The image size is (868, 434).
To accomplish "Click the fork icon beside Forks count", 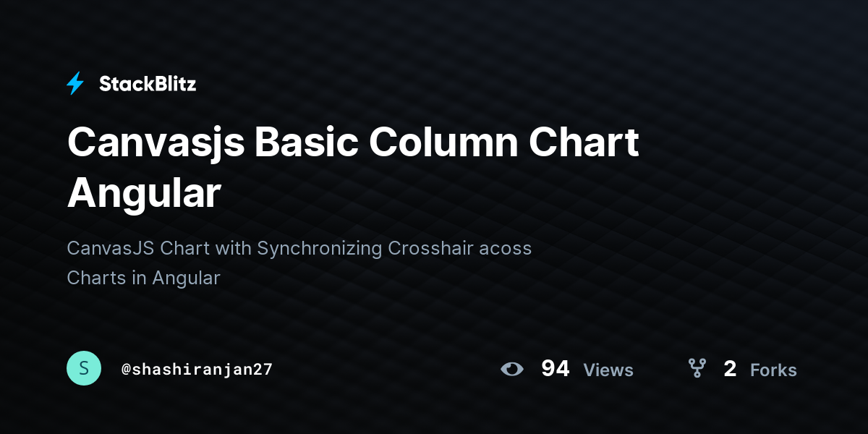I will point(697,369).
